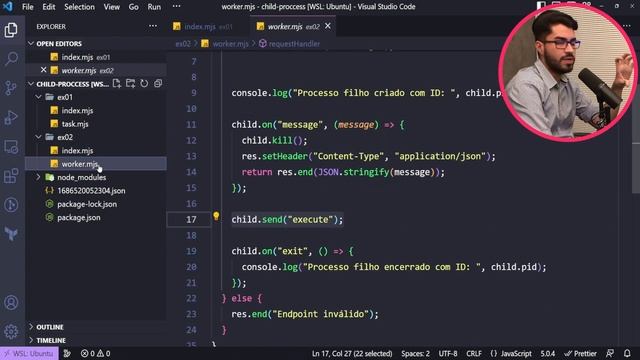This screenshot has height=360, width=640.
Task: Open the Explorer view in activity bar
Action: point(11,30)
